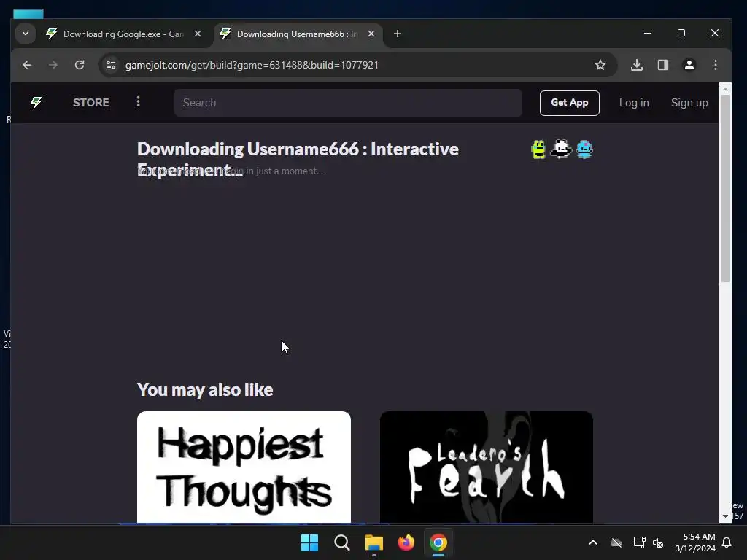747x560 pixels.
Task: Expand the tab search dropdown arrow
Action: pyautogui.click(x=26, y=34)
